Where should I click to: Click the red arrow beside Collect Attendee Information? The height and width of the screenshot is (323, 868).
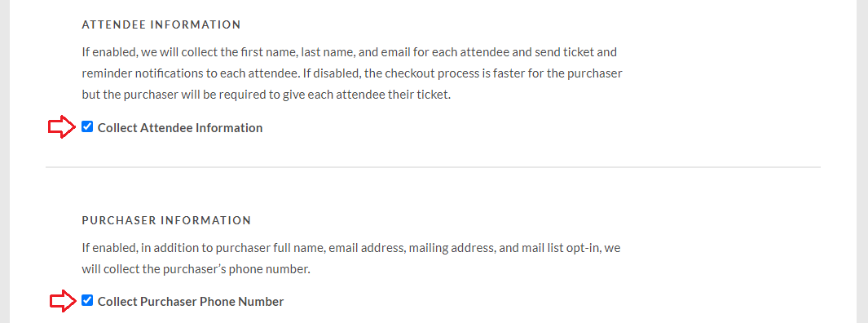pos(61,127)
